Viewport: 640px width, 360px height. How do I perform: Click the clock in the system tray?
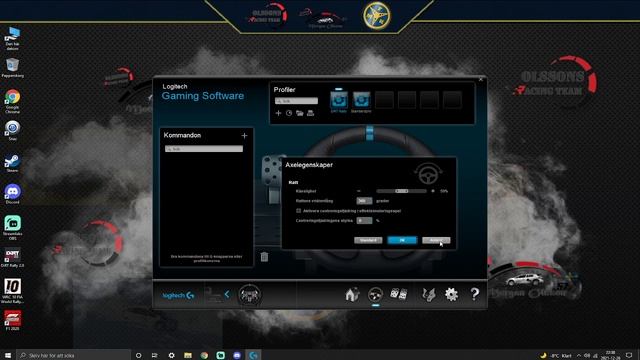pos(611,355)
